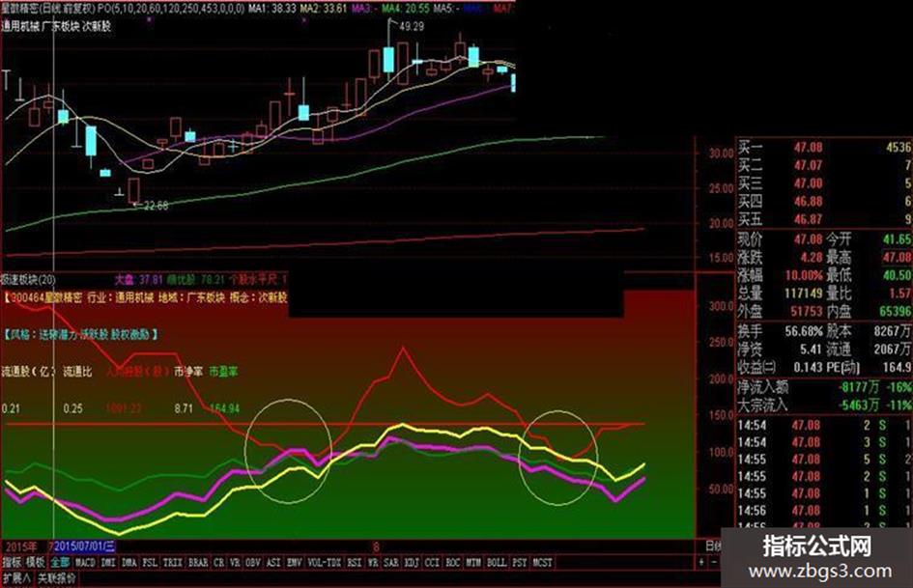Click the MA1: 38.33 moving average label
Image resolution: width=913 pixels, height=588 pixels.
click(271, 9)
